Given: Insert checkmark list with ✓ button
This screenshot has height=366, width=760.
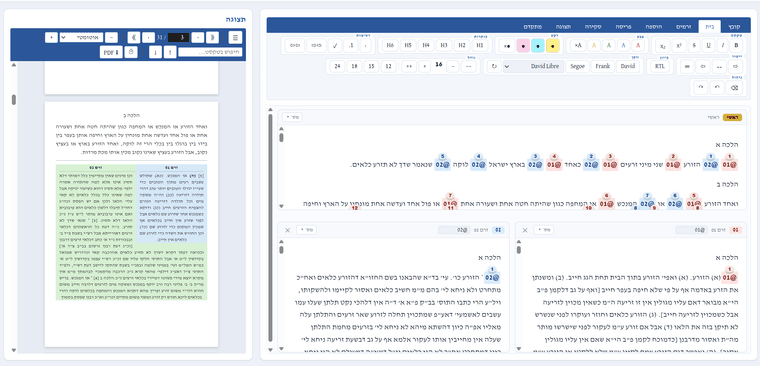Looking at the screenshot, I should 335,46.
